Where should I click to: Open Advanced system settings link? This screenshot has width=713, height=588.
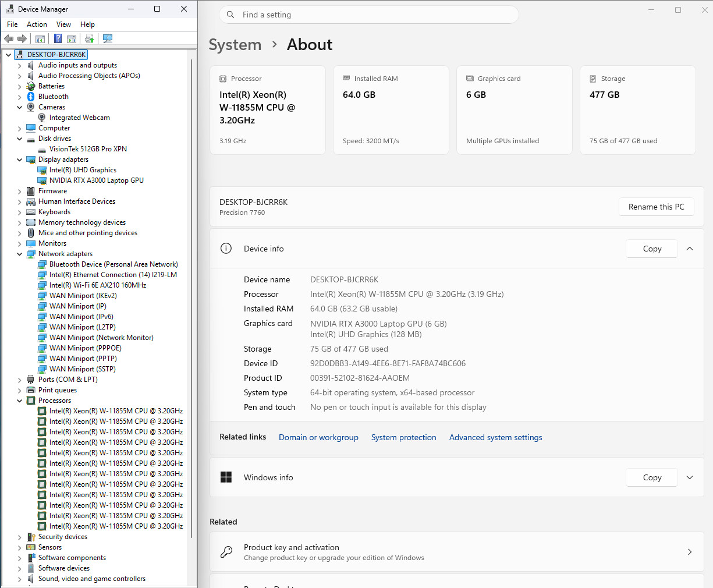(x=496, y=437)
